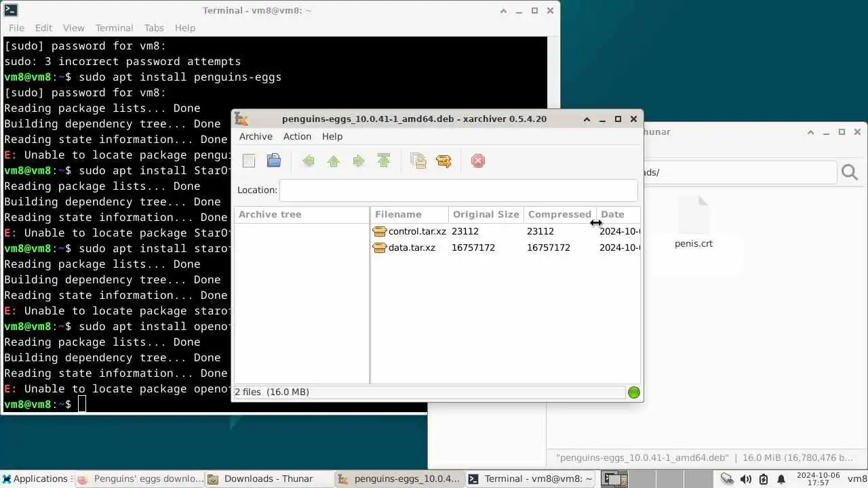Click the network tray icon
Viewport: 868px width, 488px height.
tap(727, 479)
